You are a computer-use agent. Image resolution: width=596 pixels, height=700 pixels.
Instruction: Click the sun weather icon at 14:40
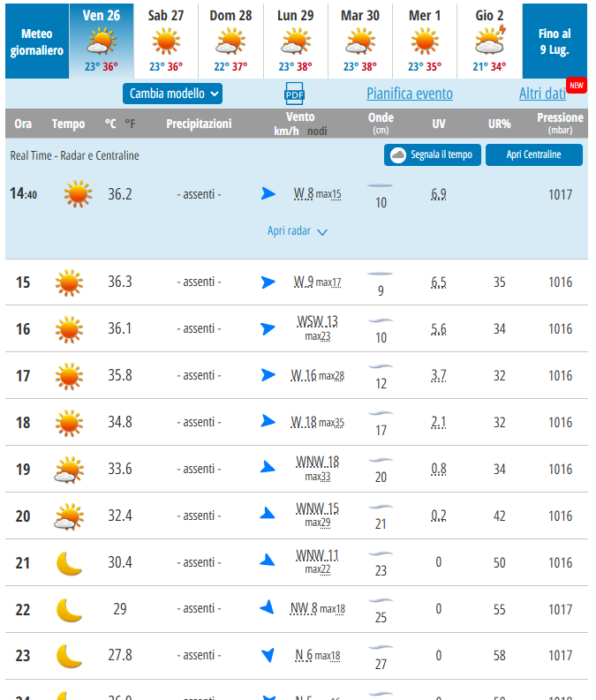coord(78,194)
